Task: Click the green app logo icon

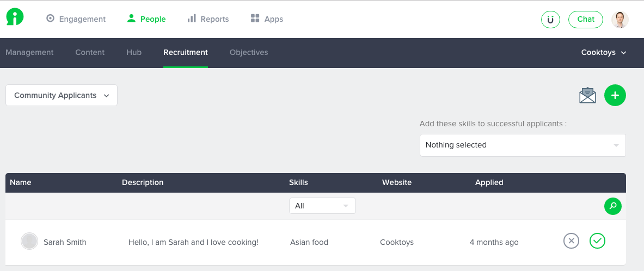Action: pos(15,17)
